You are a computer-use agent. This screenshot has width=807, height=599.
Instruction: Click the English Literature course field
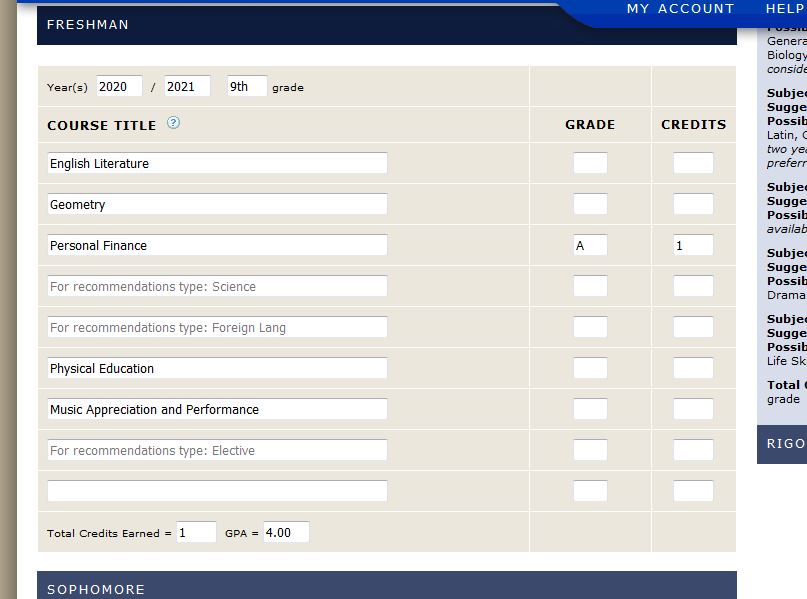tap(218, 162)
